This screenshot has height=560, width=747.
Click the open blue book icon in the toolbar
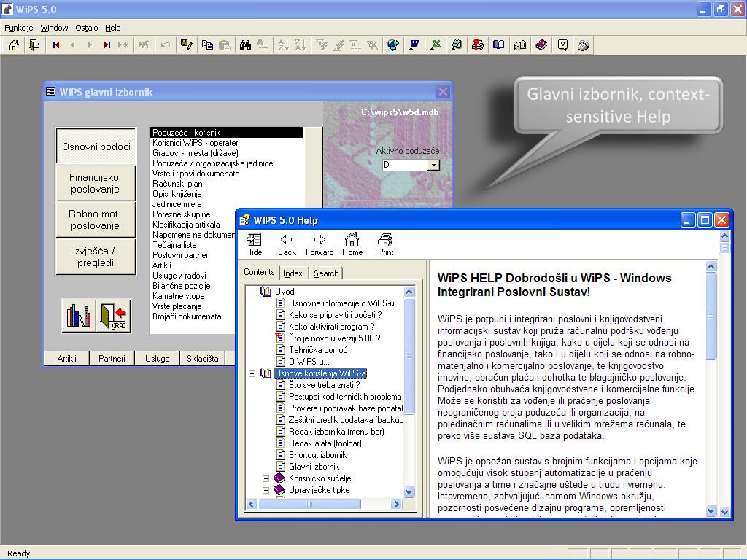click(498, 45)
